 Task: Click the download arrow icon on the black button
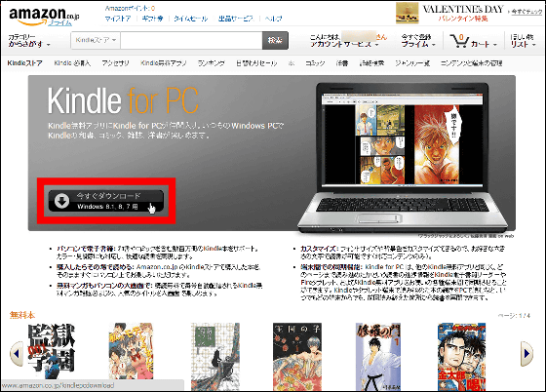point(62,201)
